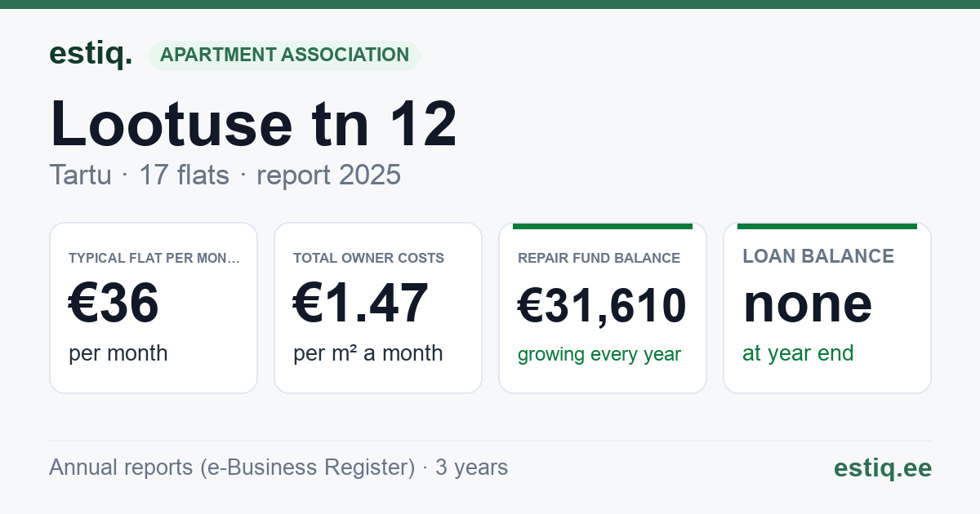Image resolution: width=980 pixels, height=514 pixels.
Task: Open the estiq.ee link
Action: (x=882, y=467)
